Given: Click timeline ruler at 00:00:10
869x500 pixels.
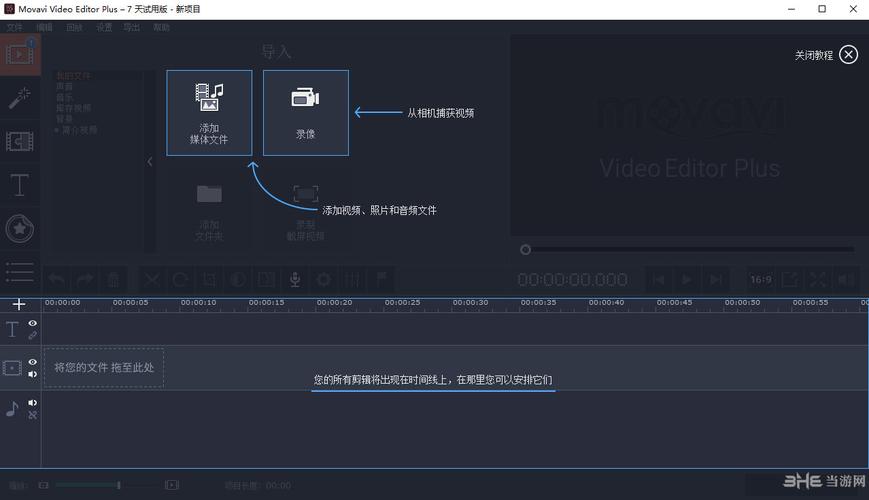Looking at the screenshot, I should coord(198,303).
